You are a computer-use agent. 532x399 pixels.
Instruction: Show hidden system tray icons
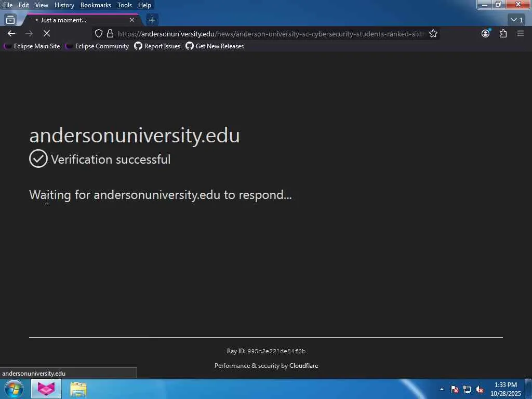point(442,390)
